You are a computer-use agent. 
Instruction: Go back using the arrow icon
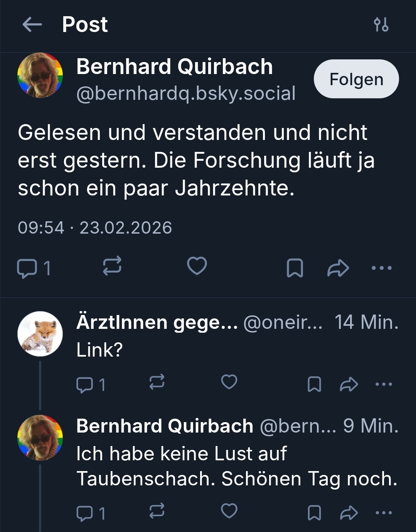32,25
